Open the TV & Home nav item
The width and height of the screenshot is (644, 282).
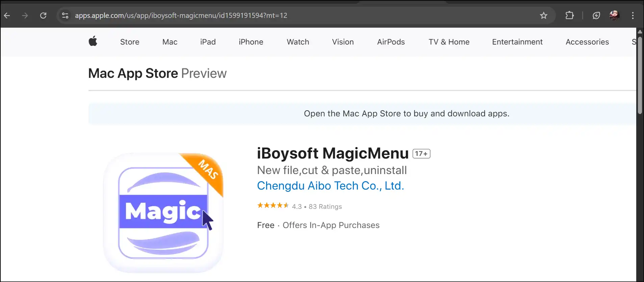449,42
